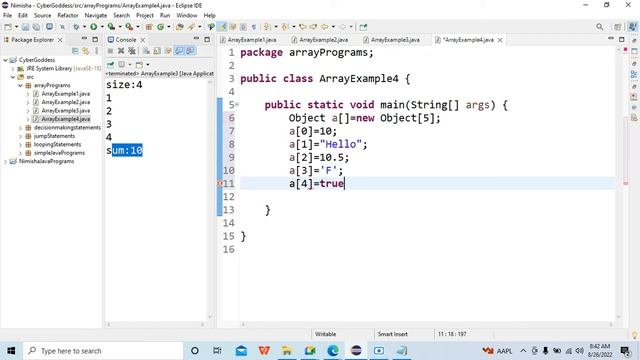Image resolution: width=640 pixels, height=360 pixels.
Task: Click the New Java Package icon
Action: click(x=149, y=27)
